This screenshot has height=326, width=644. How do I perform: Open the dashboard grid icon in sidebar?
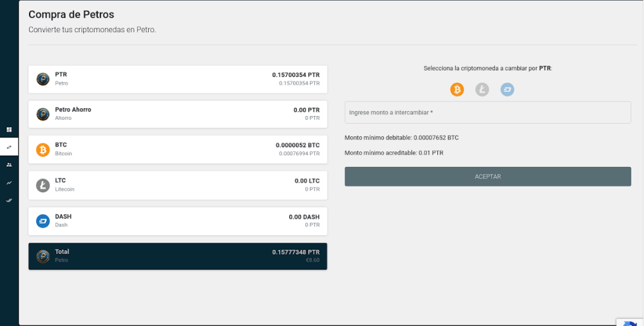[x=9, y=129]
